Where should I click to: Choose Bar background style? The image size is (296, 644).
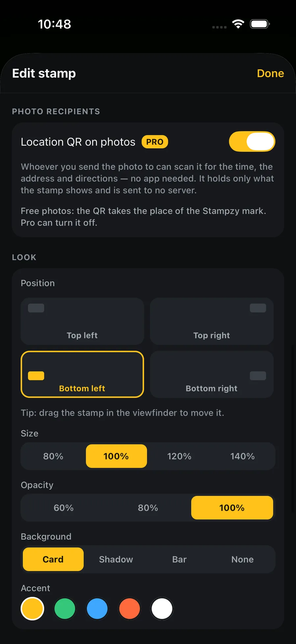pos(179,559)
